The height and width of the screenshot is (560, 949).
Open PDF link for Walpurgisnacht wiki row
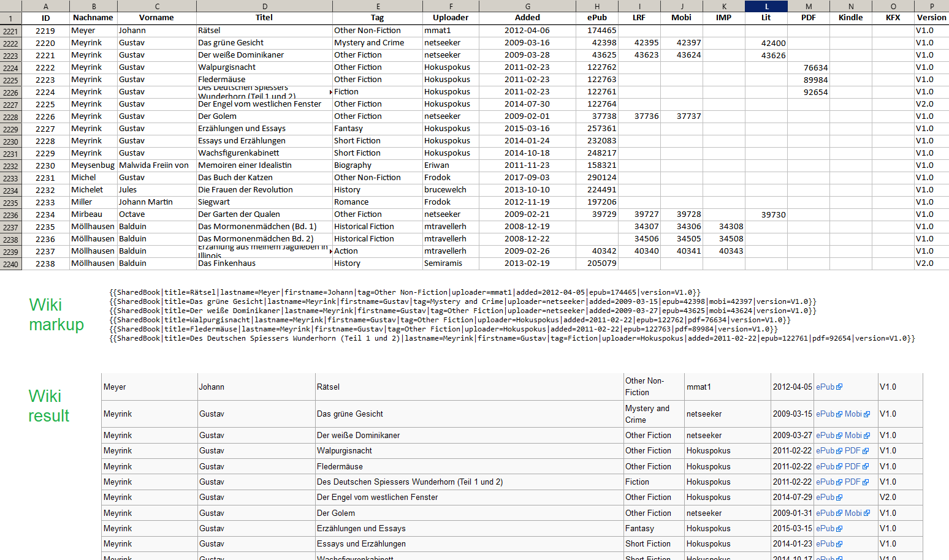point(856,451)
